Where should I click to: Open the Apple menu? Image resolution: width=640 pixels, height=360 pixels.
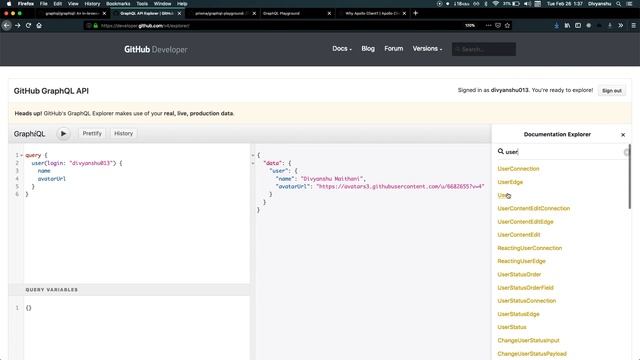pyautogui.click(x=9, y=4)
